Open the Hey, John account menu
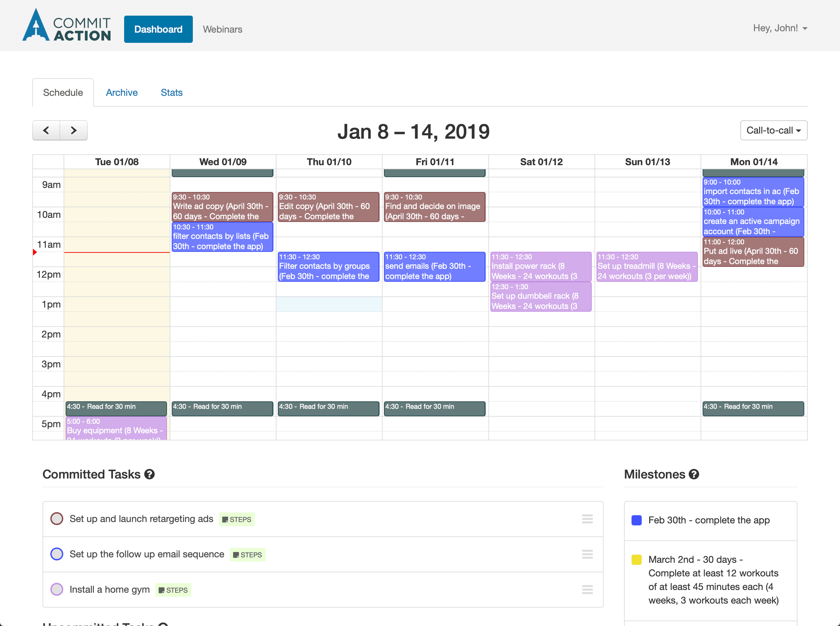 click(780, 28)
